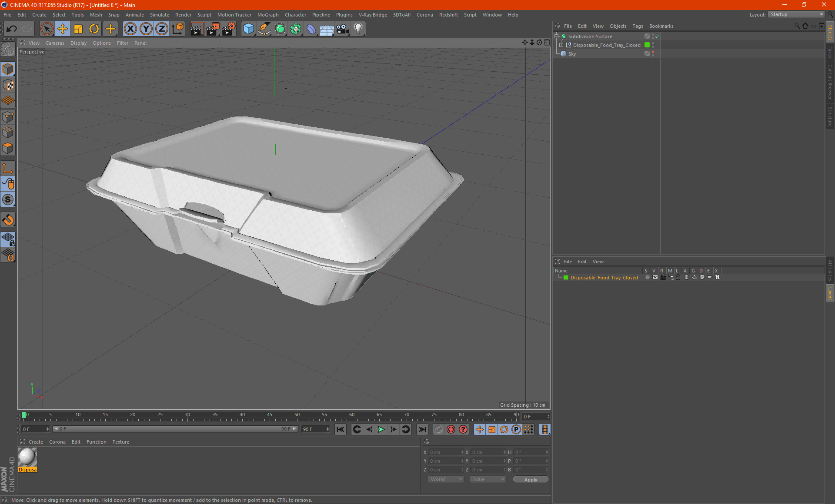Activate the Scale tool
Screen dimensions: 835x504
click(x=78, y=29)
